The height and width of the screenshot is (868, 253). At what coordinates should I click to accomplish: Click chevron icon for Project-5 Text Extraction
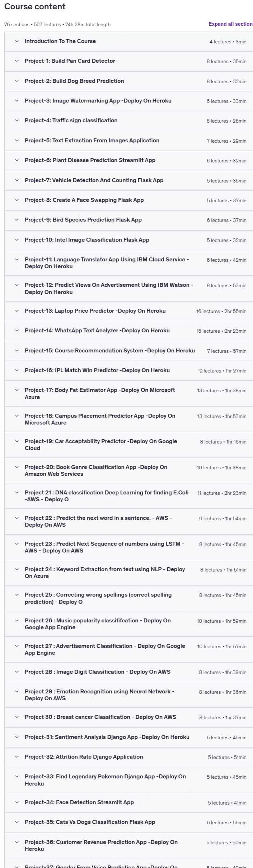tap(17, 141)
